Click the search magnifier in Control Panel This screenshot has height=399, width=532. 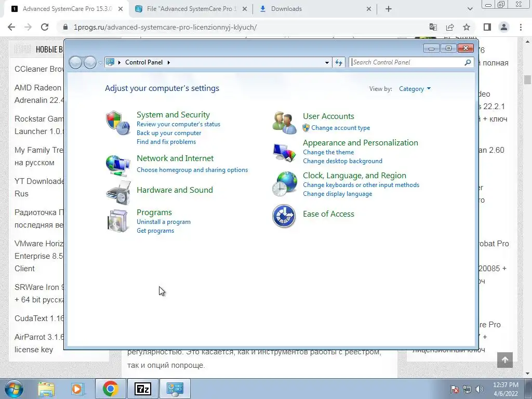(468, 62)
